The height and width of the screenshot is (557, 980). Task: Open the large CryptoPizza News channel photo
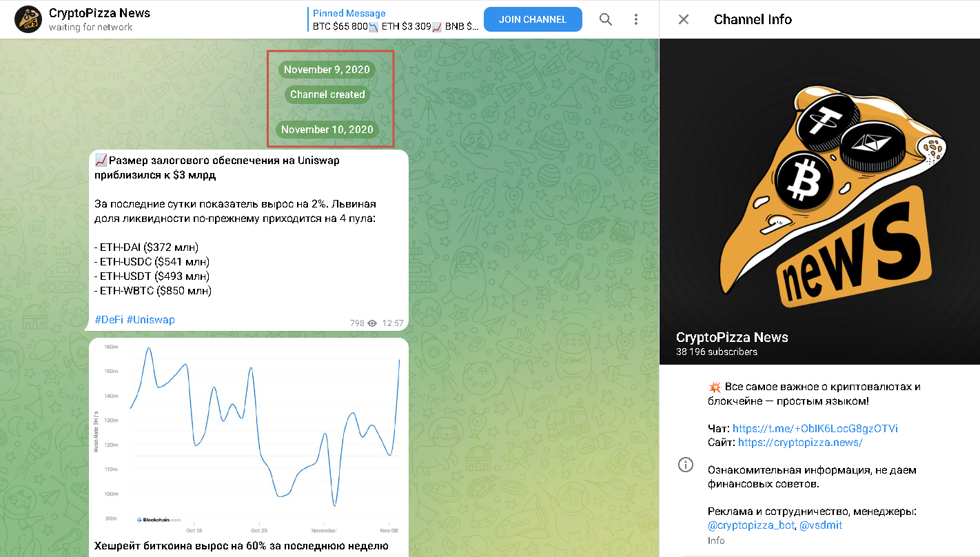tap(819, 201)
